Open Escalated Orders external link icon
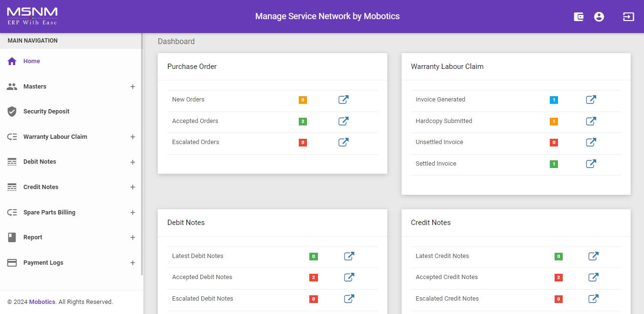The height and width of the screenshot is (314, 644). tap(343, 142)
